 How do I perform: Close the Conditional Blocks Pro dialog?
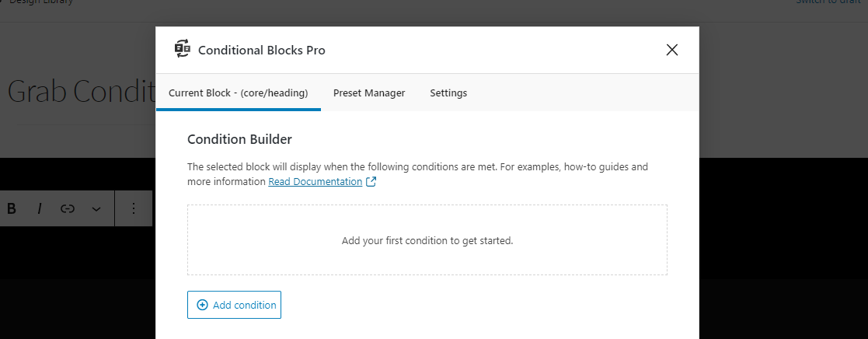point(672,50)
